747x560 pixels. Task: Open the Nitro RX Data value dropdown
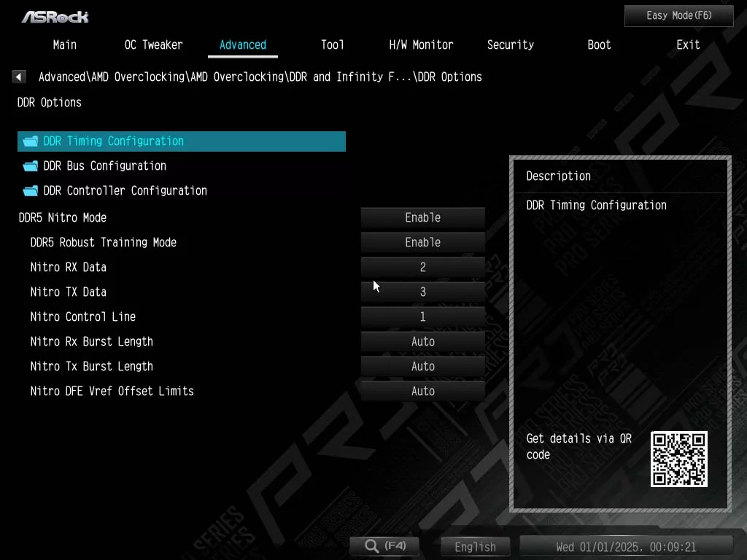(422, 267)
